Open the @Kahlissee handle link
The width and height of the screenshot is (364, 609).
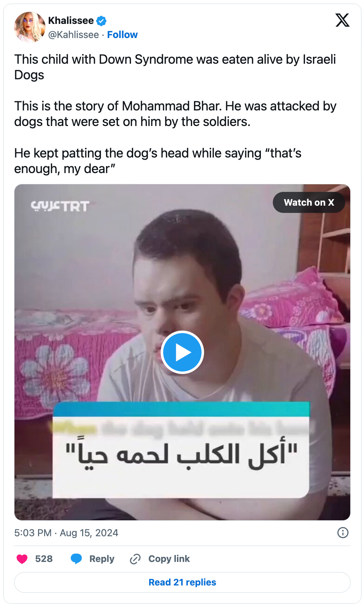pyautogui.click(x=73, y=35)
